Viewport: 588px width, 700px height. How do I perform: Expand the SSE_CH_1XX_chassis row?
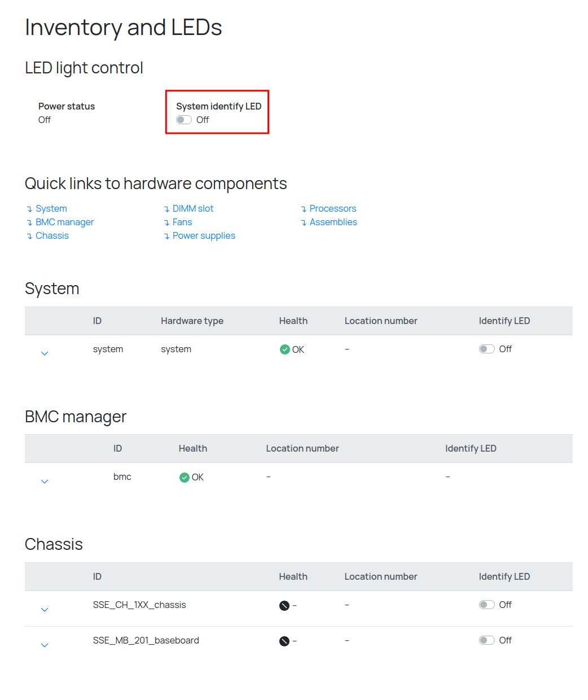click(x=45, y=610)
